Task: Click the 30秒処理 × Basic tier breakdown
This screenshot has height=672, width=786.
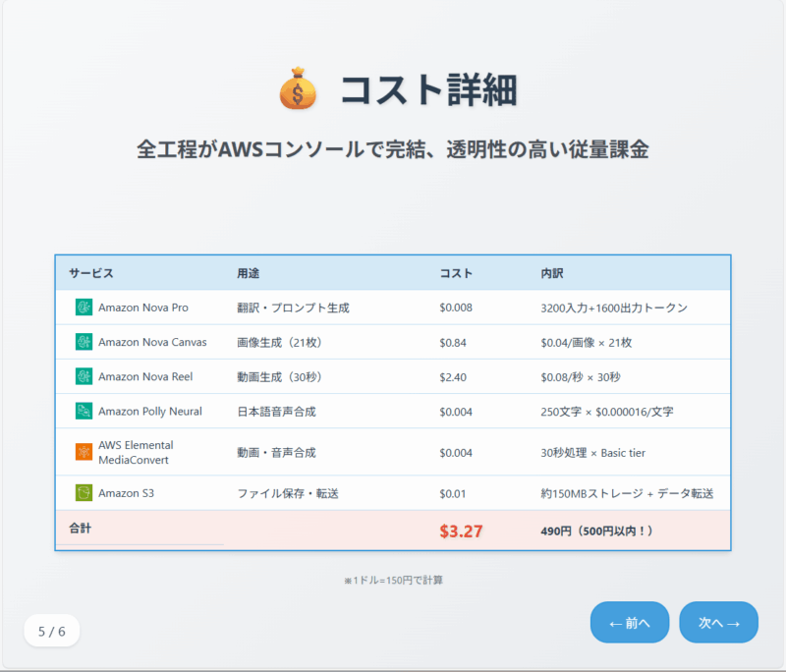Action: point(593,453)
